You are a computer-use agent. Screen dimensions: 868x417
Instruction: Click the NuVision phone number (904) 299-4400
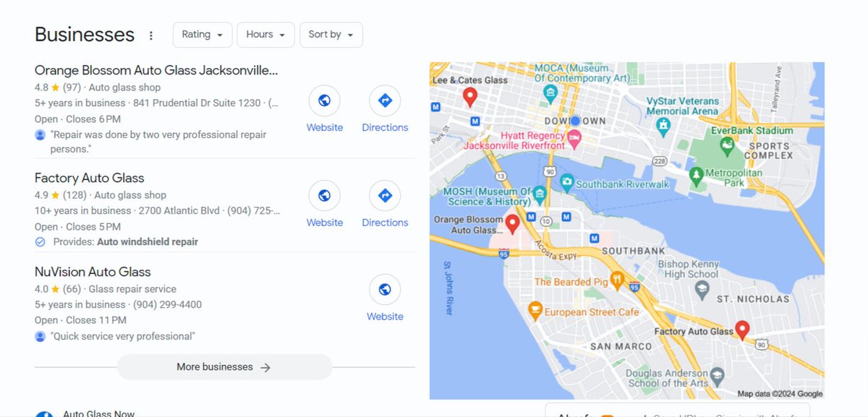(168, 304)
